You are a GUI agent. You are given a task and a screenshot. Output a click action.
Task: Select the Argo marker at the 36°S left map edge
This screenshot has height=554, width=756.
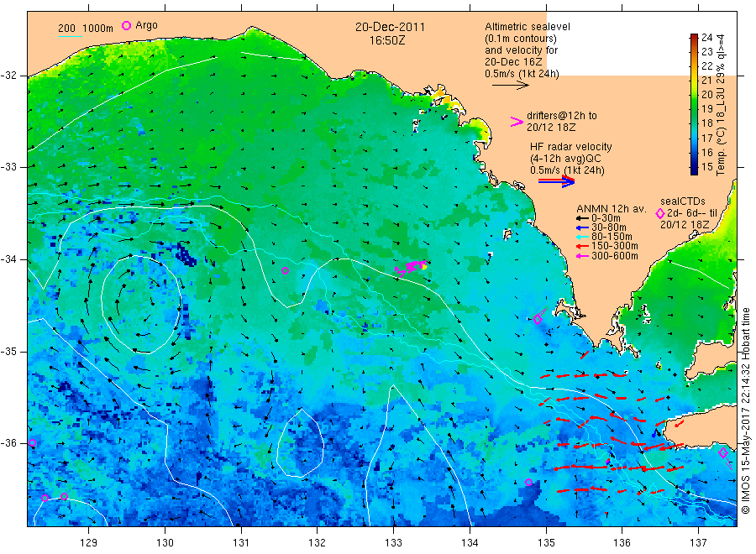coord(32,442)
